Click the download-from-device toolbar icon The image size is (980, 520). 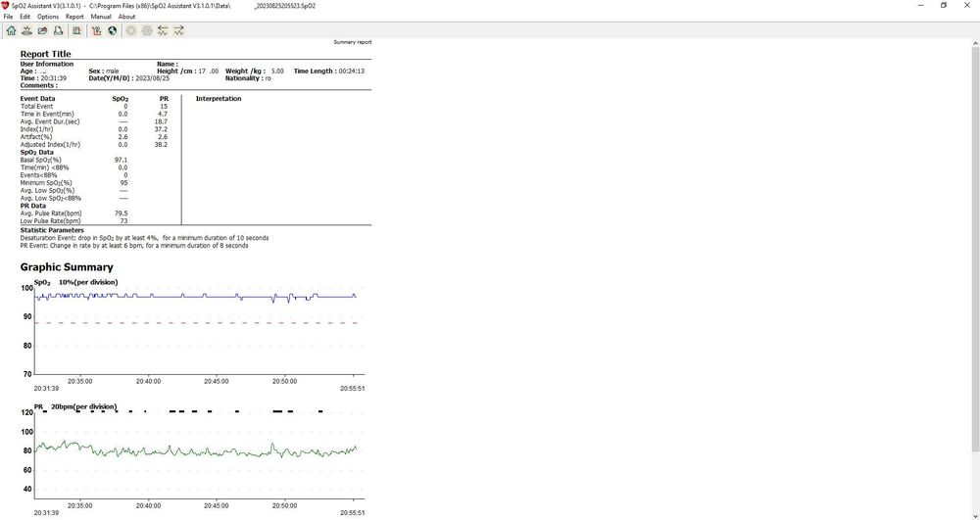[26, 30]
